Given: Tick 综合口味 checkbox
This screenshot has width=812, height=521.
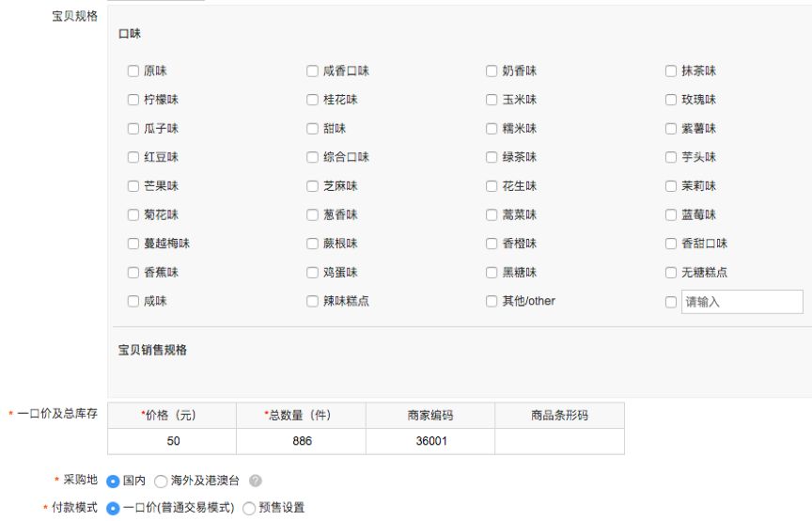Looking at the screenshot, I should point(312,157).
